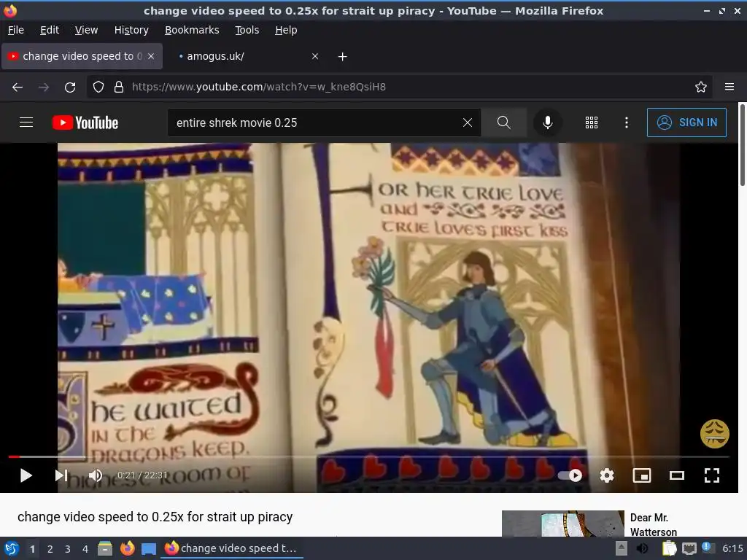The image size is (747, 560).
Task: Switch to workspace 4
Action: click(x=85, y=549)
